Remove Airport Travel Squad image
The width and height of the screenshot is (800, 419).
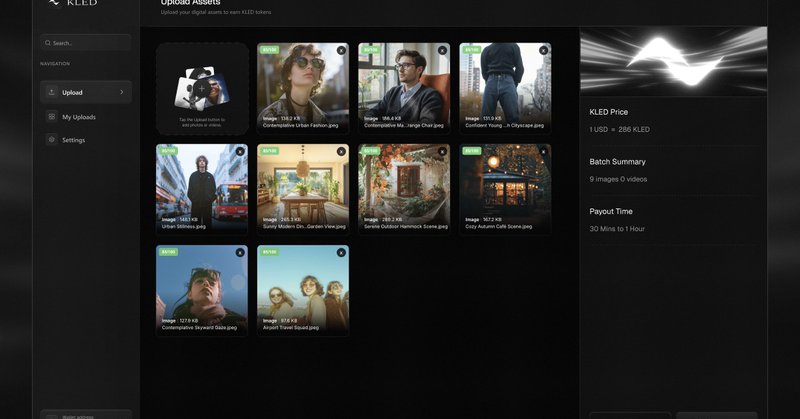point(341,253)
